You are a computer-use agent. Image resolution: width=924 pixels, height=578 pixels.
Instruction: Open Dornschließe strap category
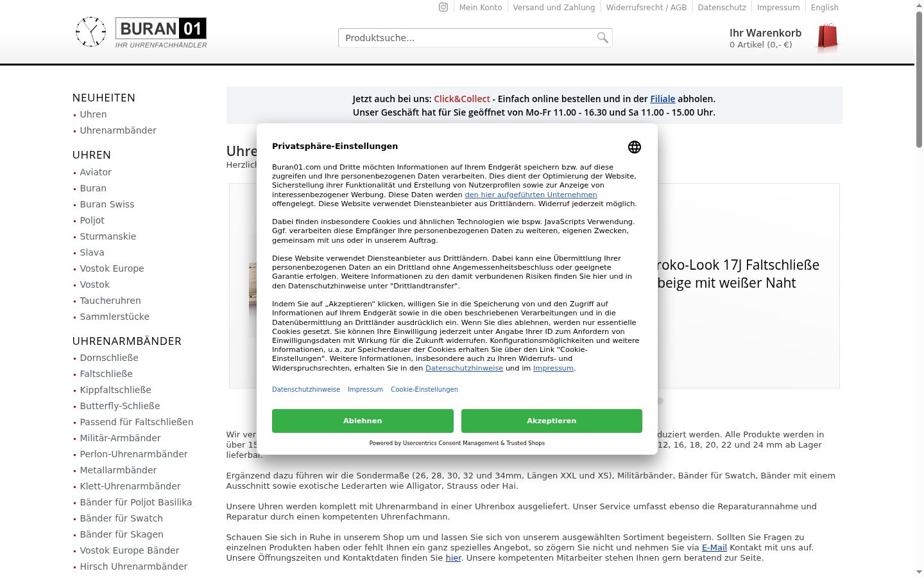point(109,358)
